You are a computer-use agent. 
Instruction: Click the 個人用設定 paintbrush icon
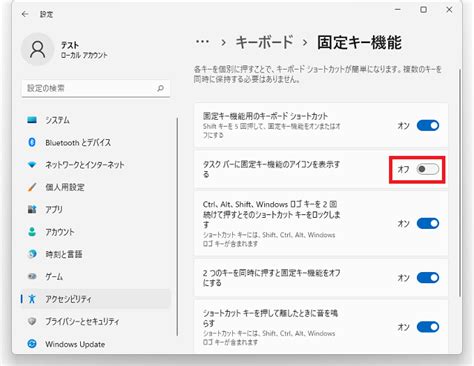pyautogui.click(x=32, y=187)
